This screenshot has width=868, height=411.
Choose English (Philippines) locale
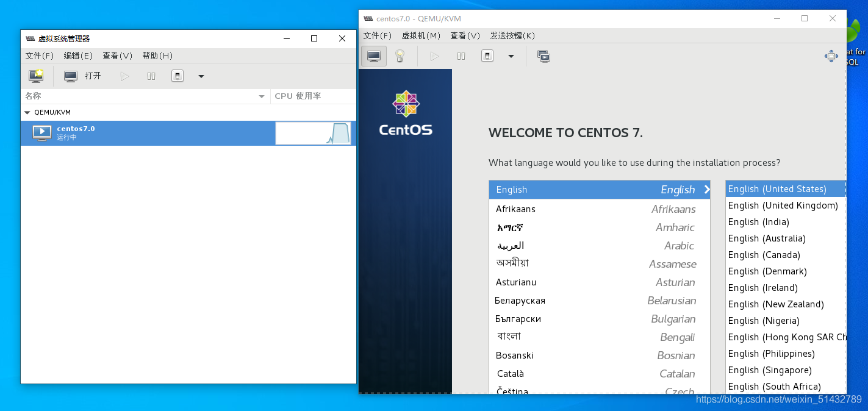coord(786,354)
